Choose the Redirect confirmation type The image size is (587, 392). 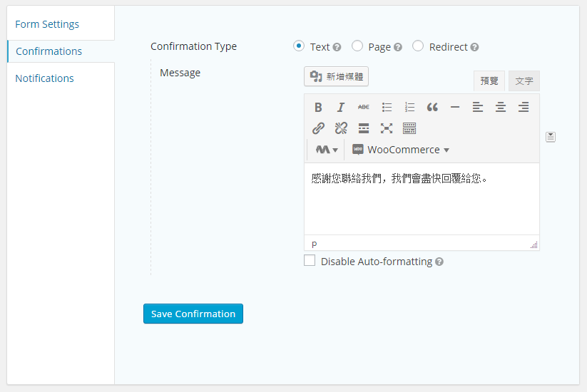point(418,46)
